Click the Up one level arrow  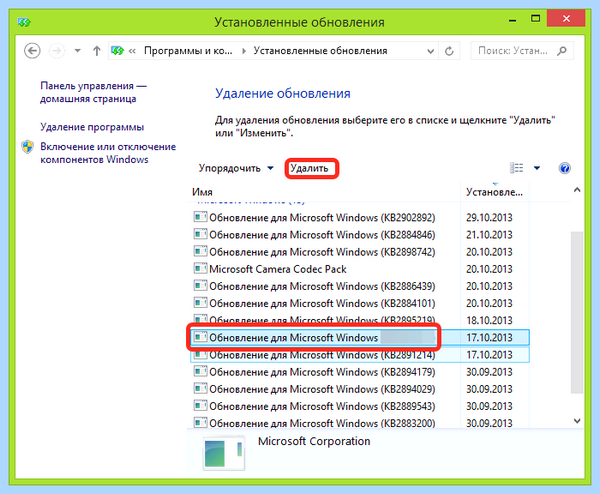97,51
